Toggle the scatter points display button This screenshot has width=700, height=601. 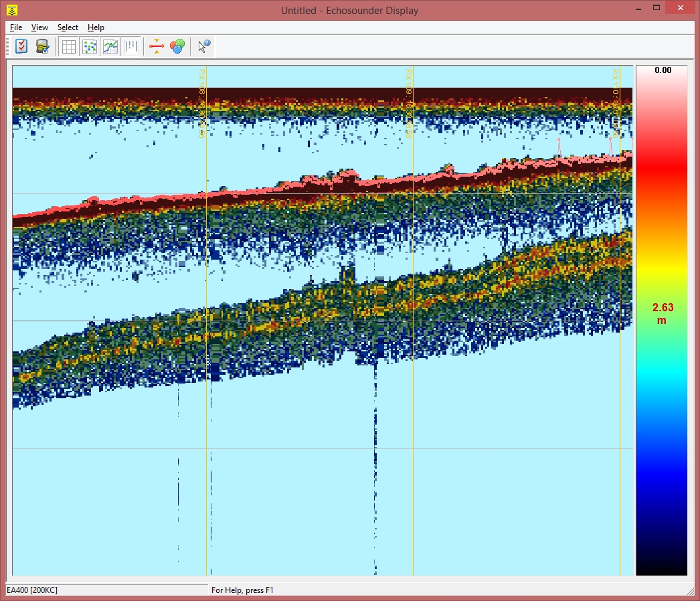click(89, 46)
